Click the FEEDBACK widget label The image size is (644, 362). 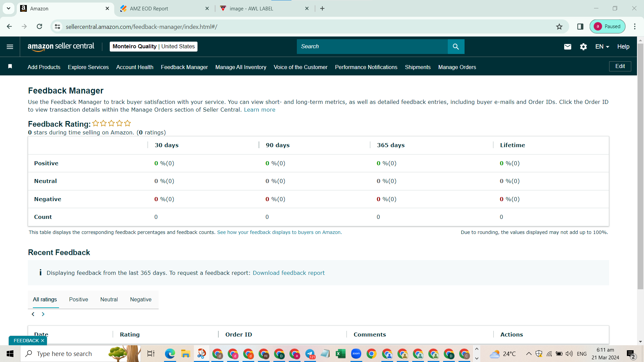(26, 341)
